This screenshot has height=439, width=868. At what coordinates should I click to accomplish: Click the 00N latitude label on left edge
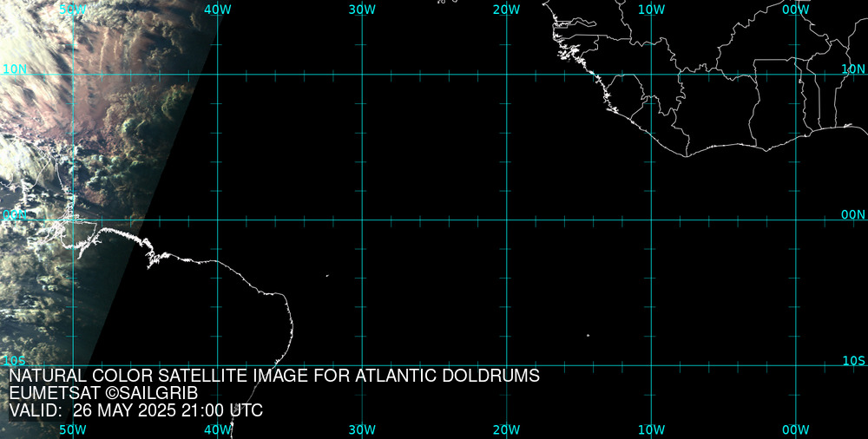pyautogui.click(x=15, y=215)
